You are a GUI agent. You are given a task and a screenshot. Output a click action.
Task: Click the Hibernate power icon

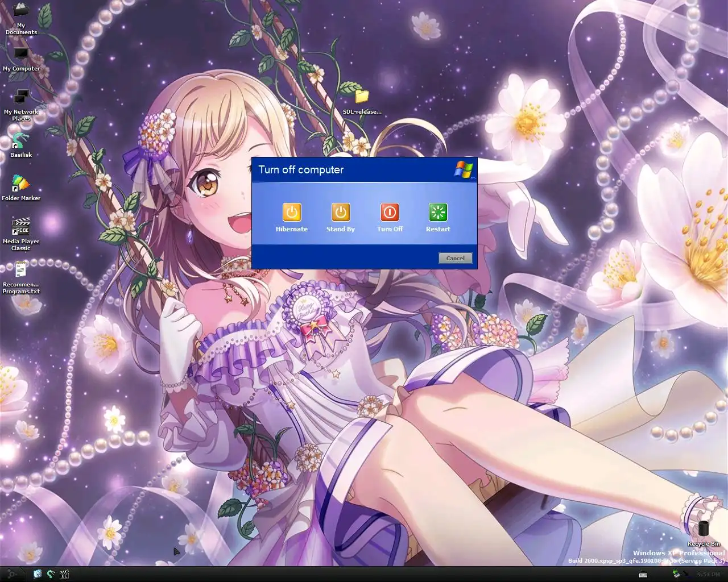[x=292, y=213]
